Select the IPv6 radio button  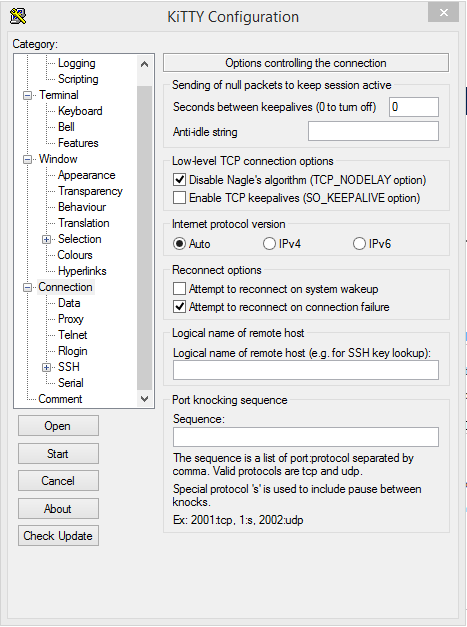[x=359, y=244]
